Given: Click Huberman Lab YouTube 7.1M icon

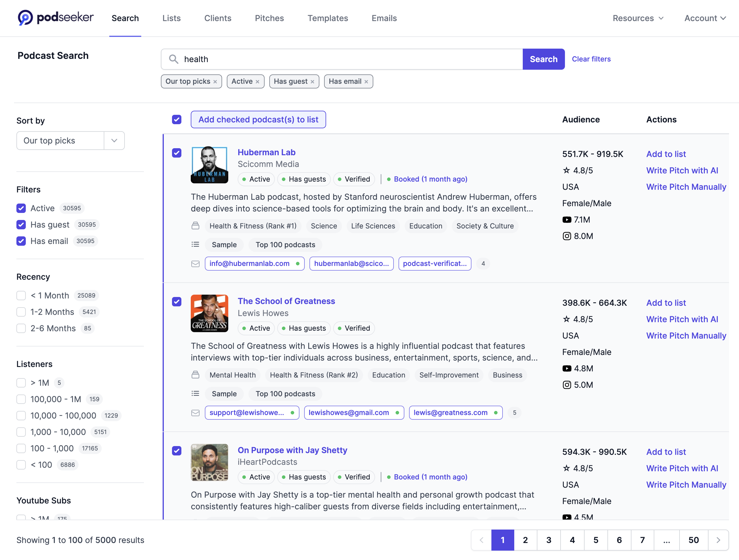Looking at the screenshot, I should coord(567,220).
